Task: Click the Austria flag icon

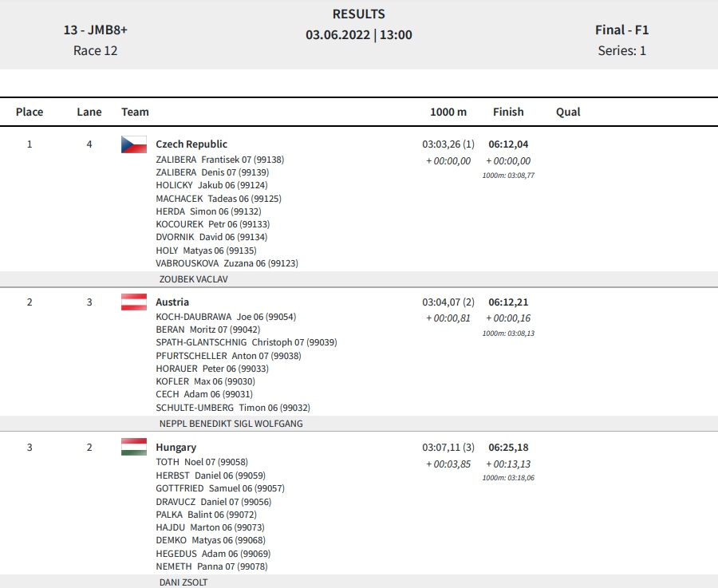Action: (x=134, y=302)
